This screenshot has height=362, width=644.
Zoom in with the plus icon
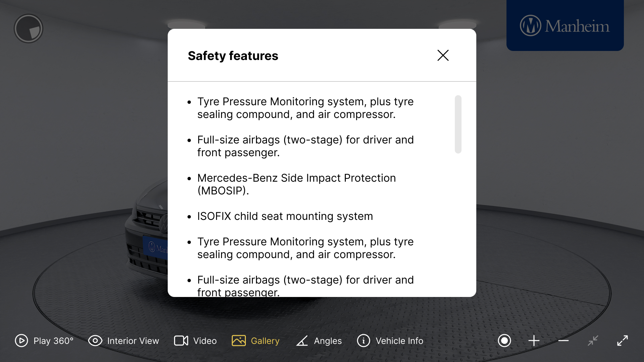[534, 341]
